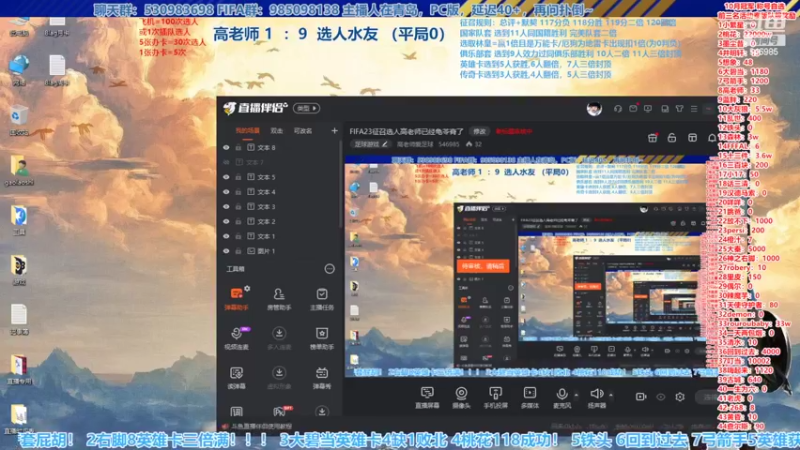Expand speaker options arrow
The width and height of the screenshot is (800, 450).
(x=611, y=394)
